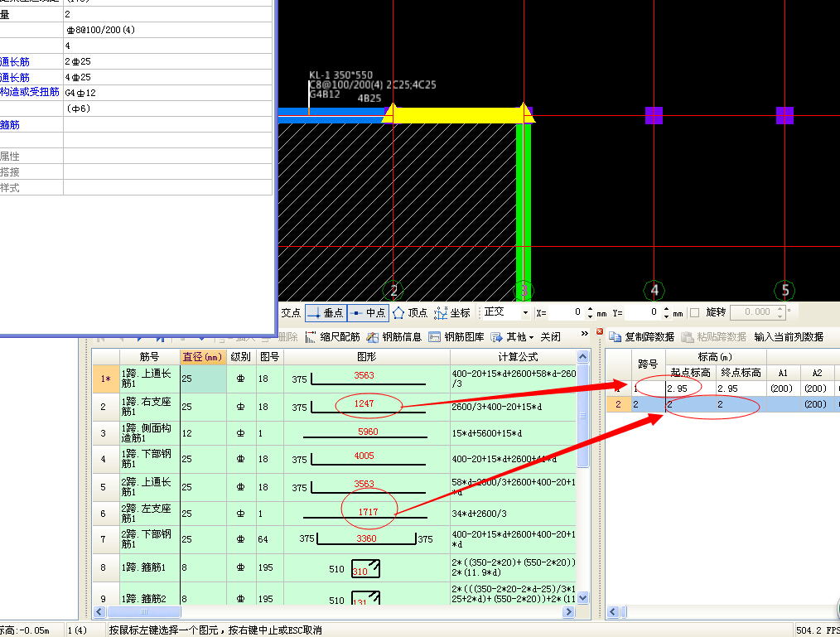Screen dimensions: 840x637
Task: Toggle the 交点 intersection snap
Action: click(x=291, y=313)
